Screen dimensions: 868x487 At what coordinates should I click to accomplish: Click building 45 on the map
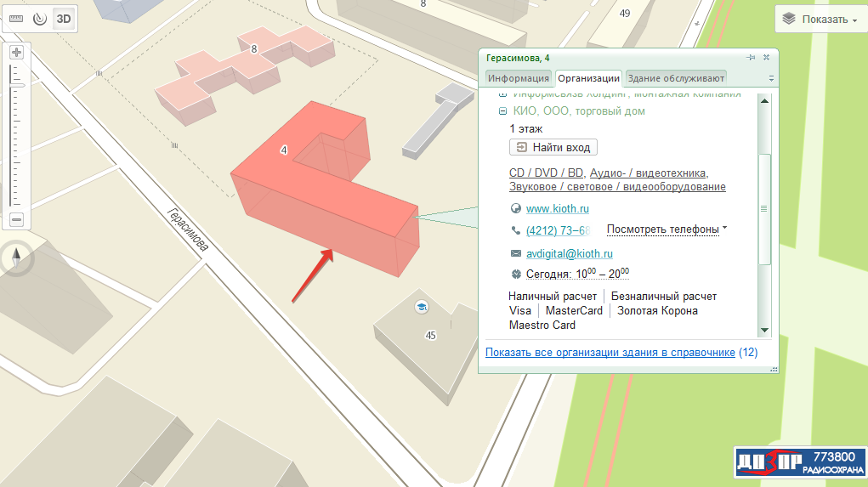(431, 336)
